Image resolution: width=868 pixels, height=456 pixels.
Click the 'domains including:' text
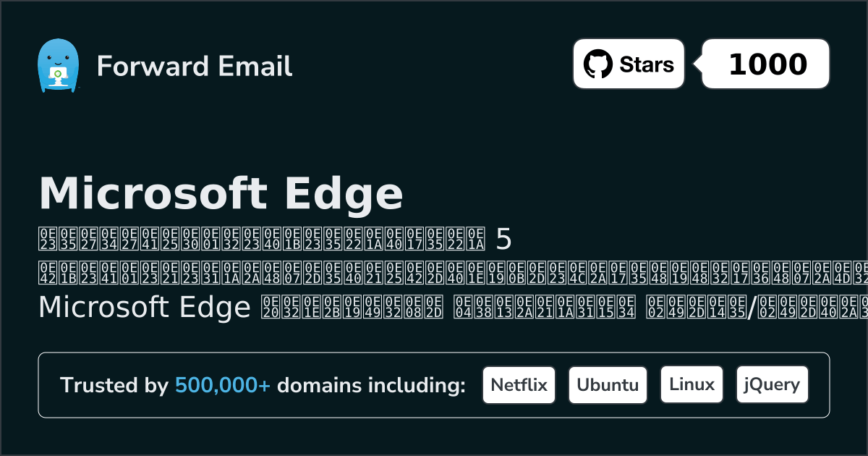click(x=371, y=386)
